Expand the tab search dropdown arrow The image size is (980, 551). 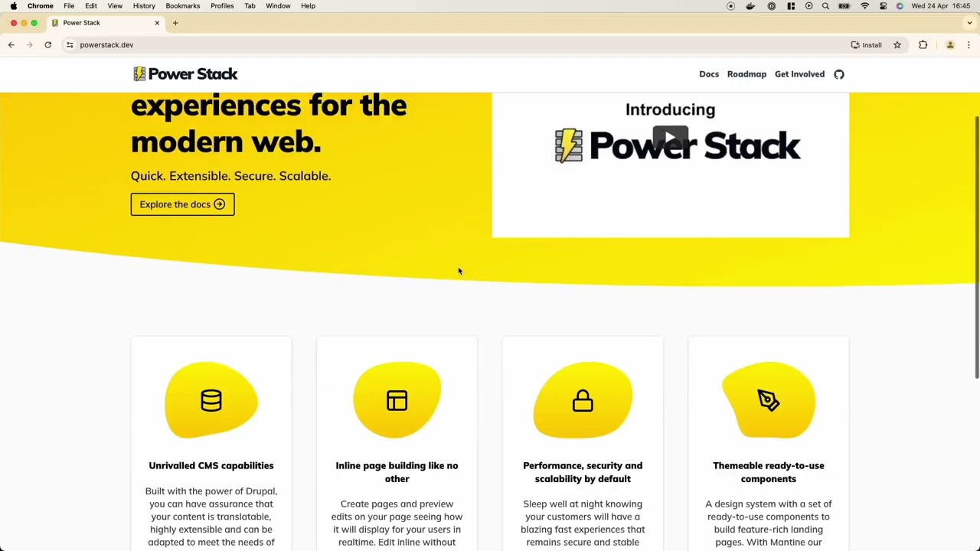(969, 23)
